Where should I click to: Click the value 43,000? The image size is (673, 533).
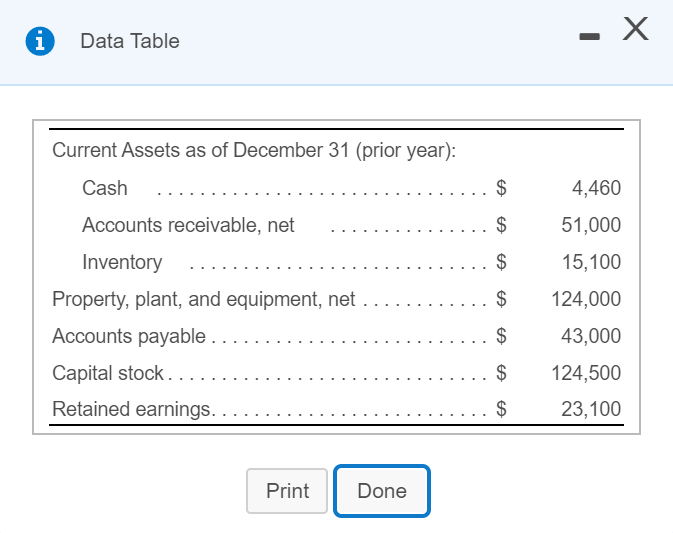coord(591,336)
